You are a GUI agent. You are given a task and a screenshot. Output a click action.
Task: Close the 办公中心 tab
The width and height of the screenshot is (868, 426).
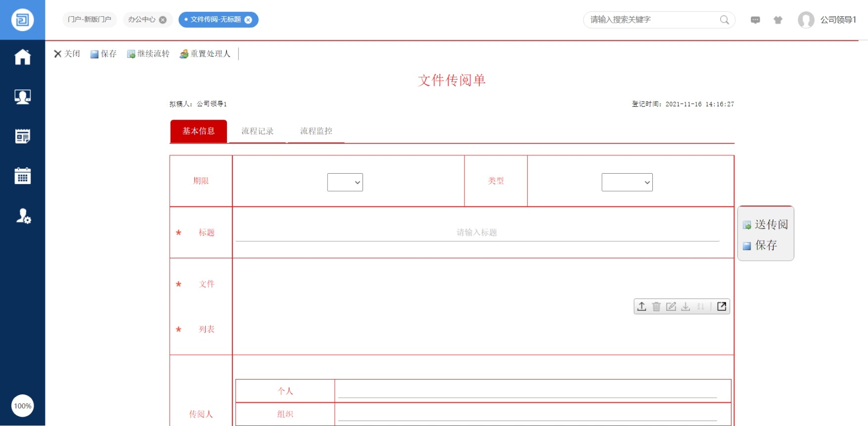163,20
